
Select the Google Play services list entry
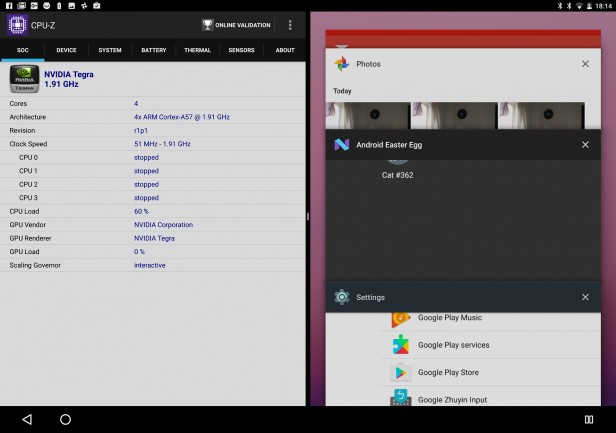pos(490,345)
